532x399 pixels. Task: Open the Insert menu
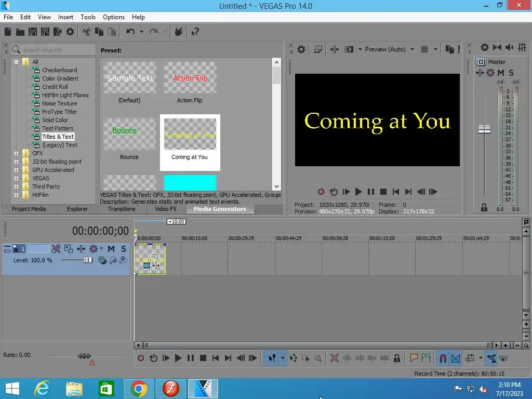pos(65,17)
